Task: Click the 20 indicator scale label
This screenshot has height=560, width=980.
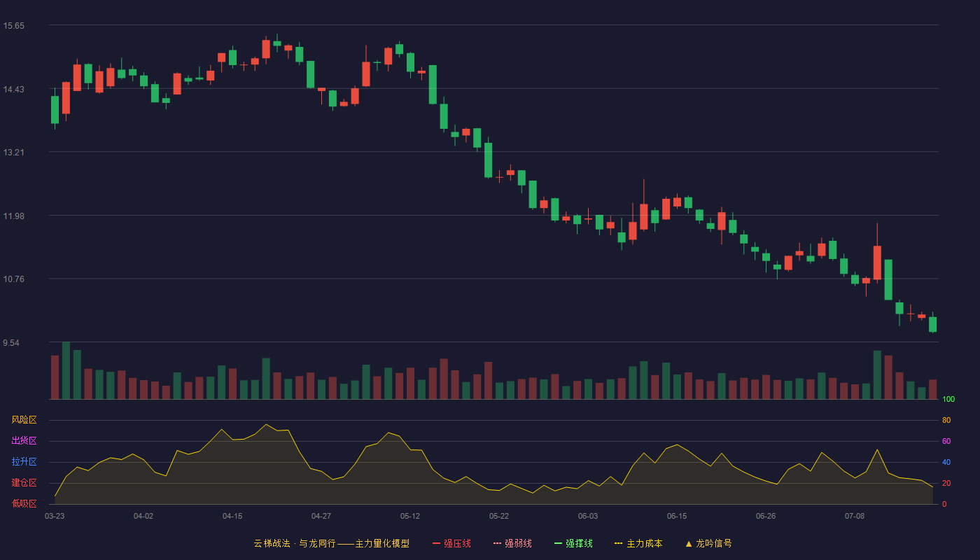Action: (946, 484)
